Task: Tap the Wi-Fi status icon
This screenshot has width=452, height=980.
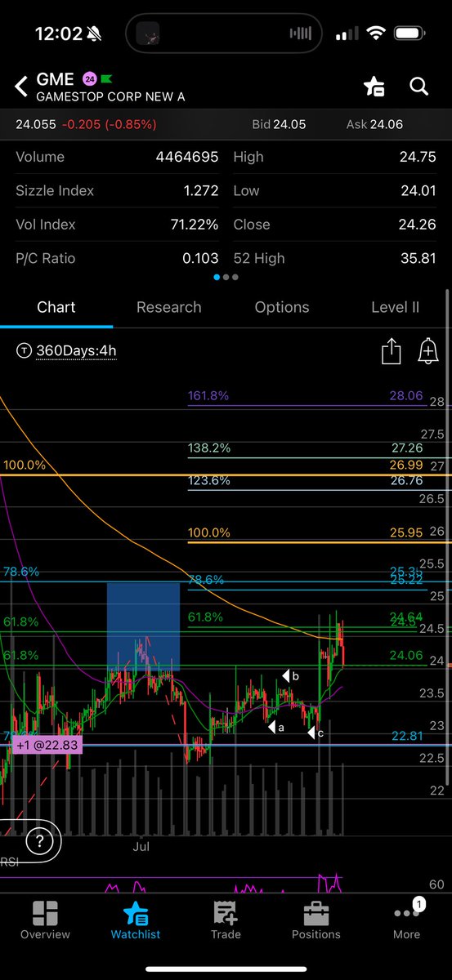Action: [376, 33]
